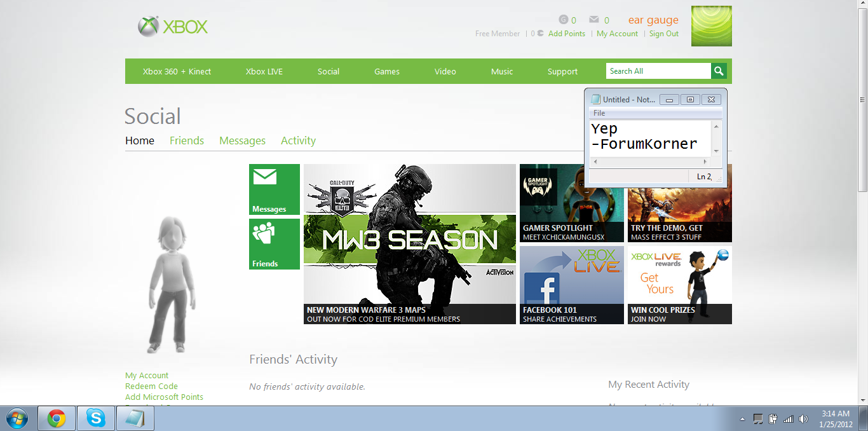Click the Redeem Code link
The height and width of the screenshot is (431, 868).
(151, 387)
